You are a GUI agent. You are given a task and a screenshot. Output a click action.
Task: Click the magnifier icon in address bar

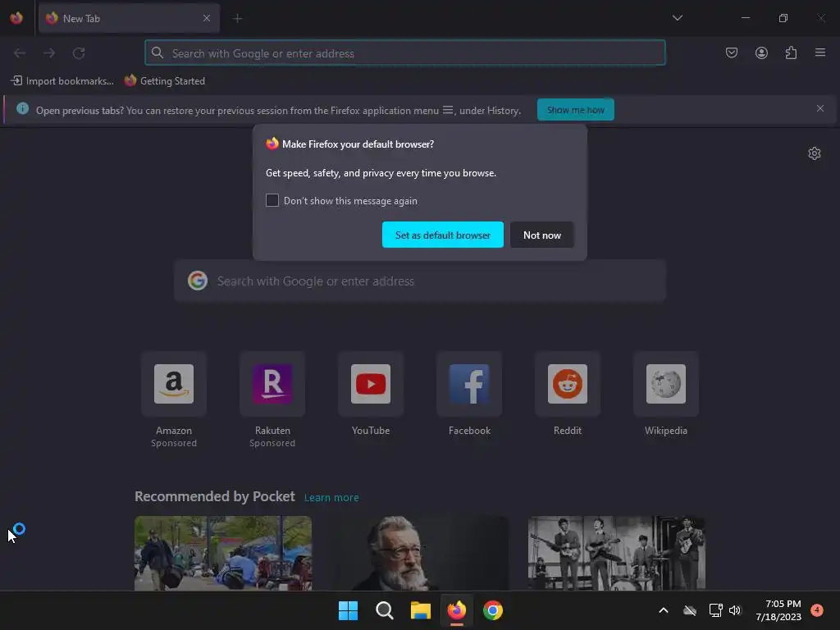point(157,52)
